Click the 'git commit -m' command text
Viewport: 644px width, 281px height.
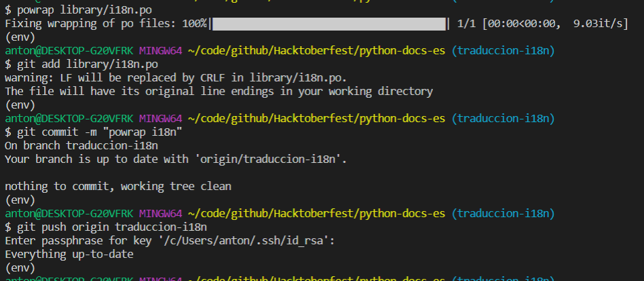point(57,132)
